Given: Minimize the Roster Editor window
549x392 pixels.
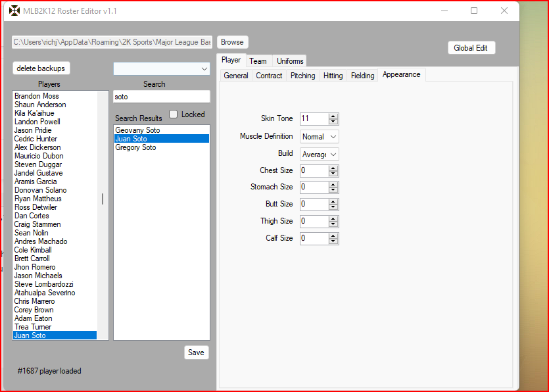Looking at the screenshot, I should point(444,11).
